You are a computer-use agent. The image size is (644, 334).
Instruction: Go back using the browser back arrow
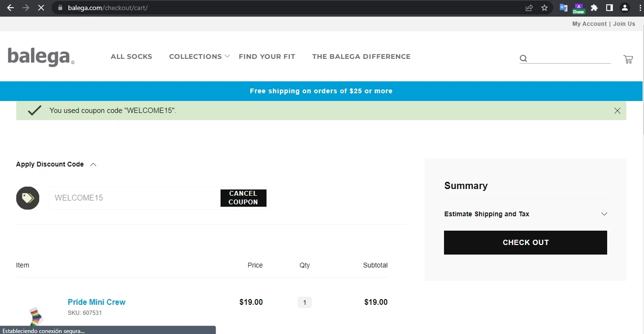(x=10, y=8)
